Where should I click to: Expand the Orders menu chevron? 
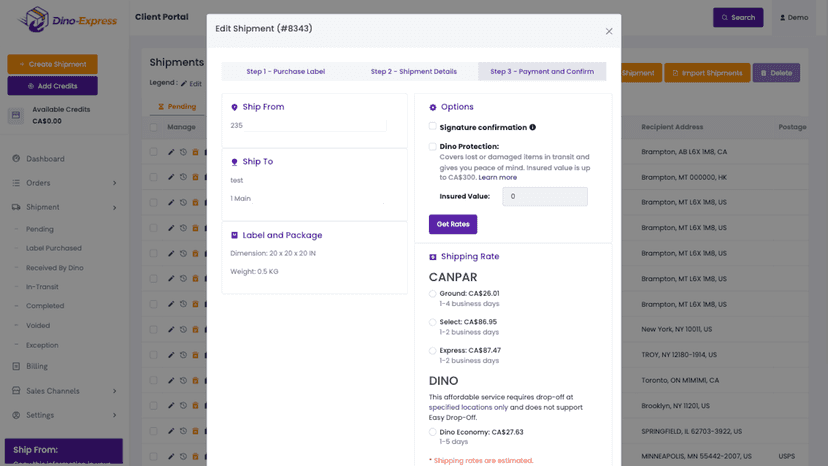(x=115, y=183)
